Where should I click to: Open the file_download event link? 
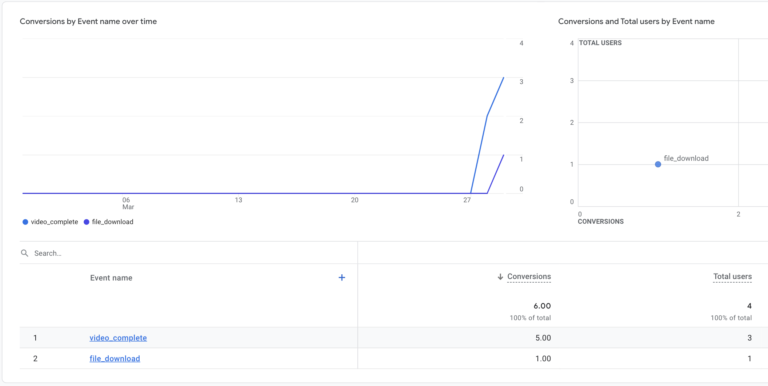click(115, 359)
